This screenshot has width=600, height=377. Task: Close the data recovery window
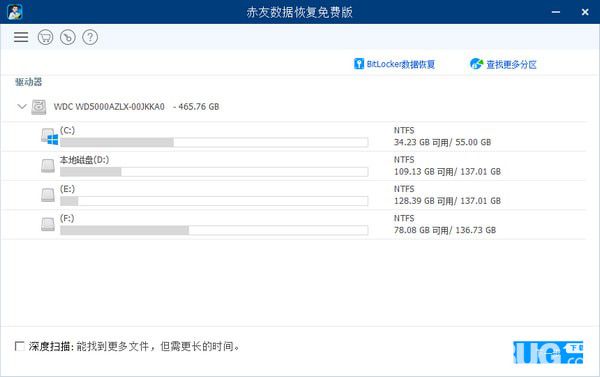(x=585, y=12)
